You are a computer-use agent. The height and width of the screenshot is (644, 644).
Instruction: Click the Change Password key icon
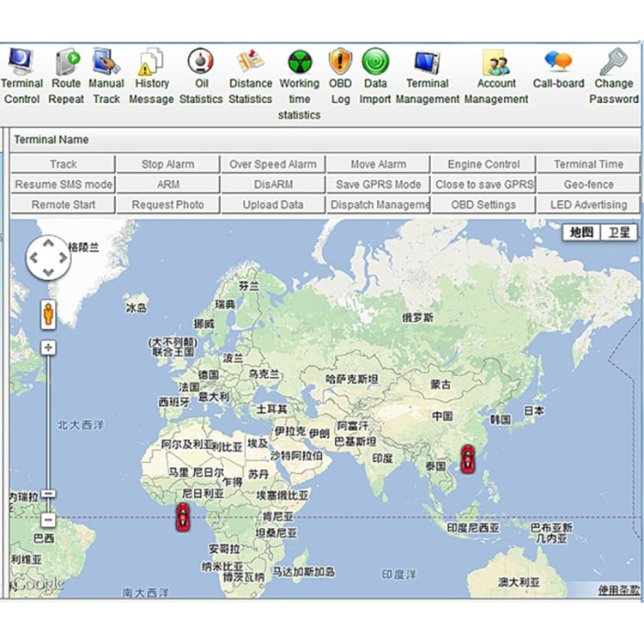613,62
